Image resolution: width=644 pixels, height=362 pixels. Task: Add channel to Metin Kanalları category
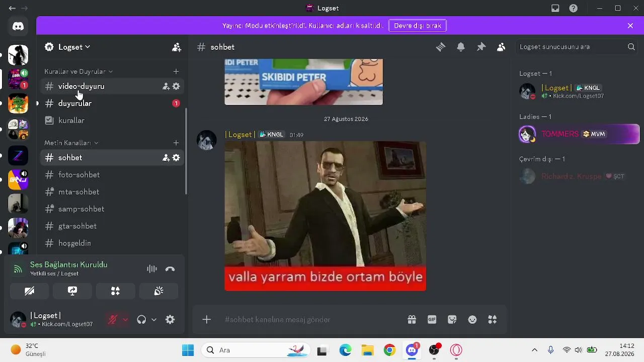click(176, 143)
